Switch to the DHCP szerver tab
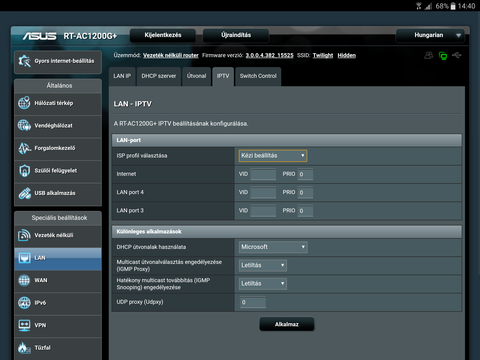Screen dimensions: 480x360 point(159,76)
